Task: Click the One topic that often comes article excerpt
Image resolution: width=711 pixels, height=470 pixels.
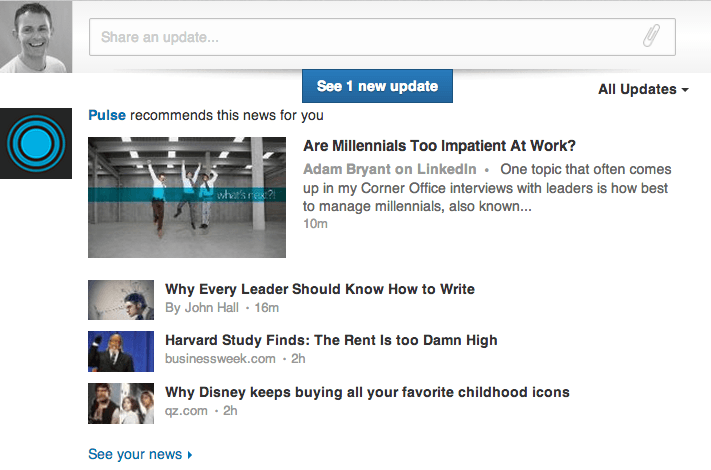Action: point(487,188)
